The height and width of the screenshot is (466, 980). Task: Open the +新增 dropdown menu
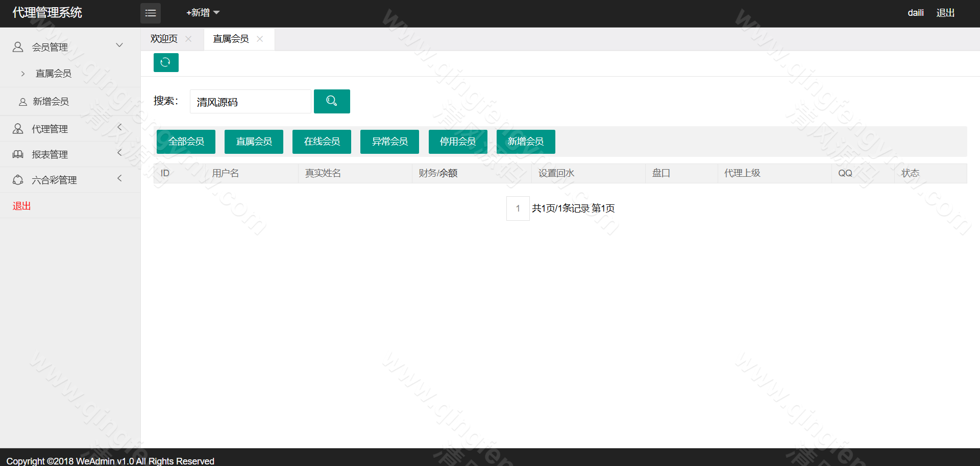[203, 13]
